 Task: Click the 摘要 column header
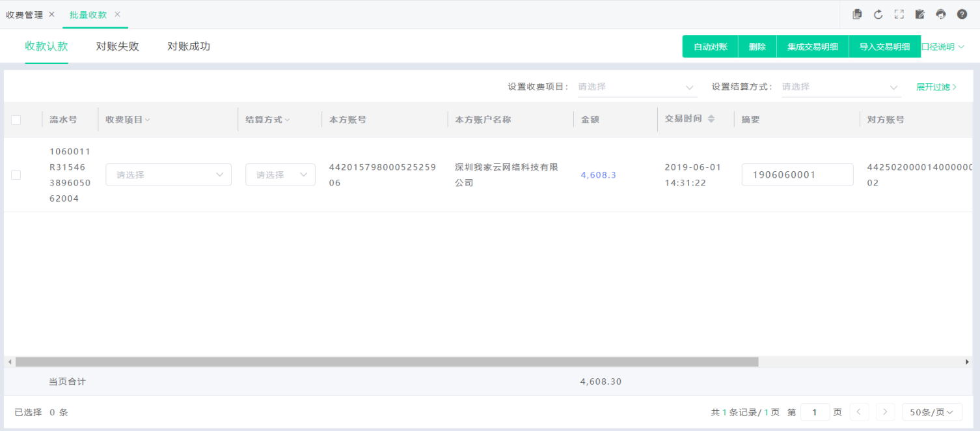pyautogui.click(x=751, y=120)
